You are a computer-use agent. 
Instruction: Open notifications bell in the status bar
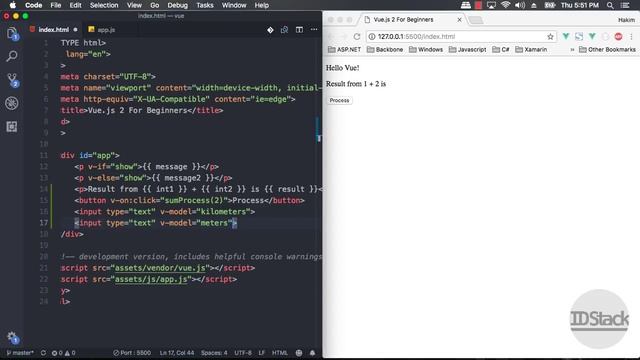point(312,353)
